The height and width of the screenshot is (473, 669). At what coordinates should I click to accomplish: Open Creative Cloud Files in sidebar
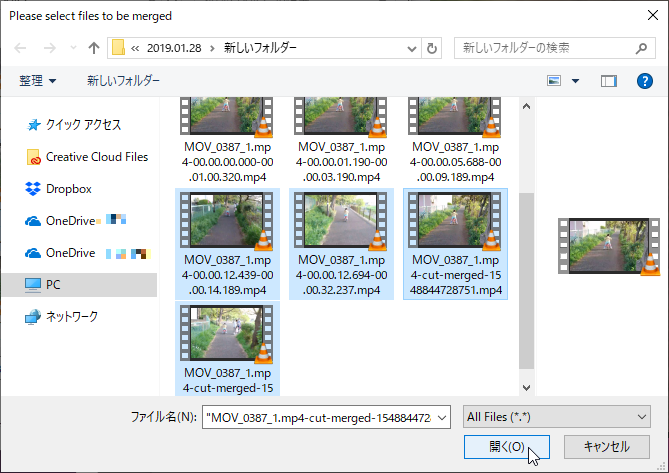pos(97,157)
